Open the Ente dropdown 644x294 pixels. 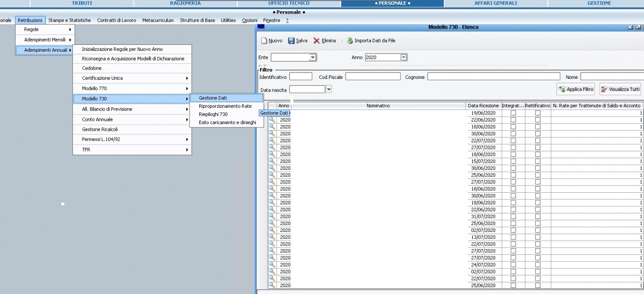pyautogui.click(x=313, y=57)
